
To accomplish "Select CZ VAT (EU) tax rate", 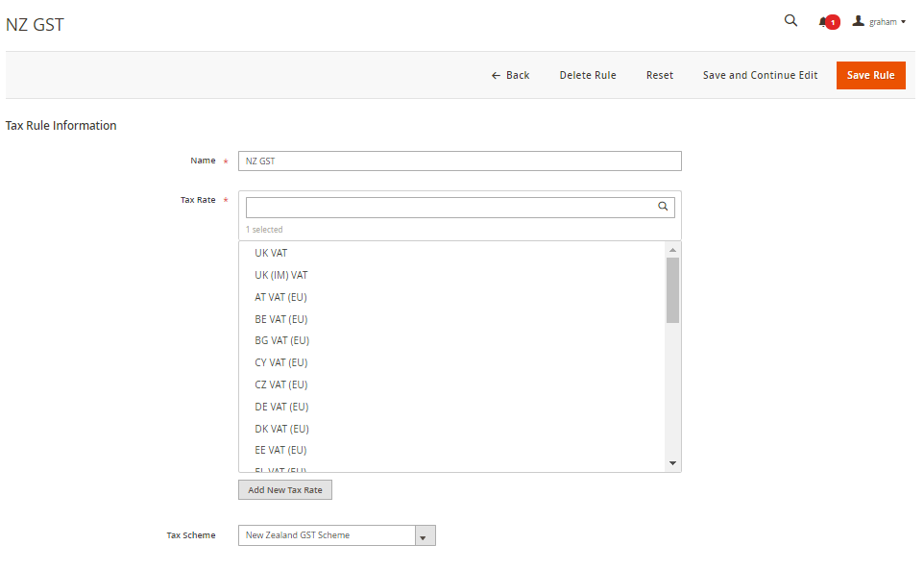I will coord(280,384).
